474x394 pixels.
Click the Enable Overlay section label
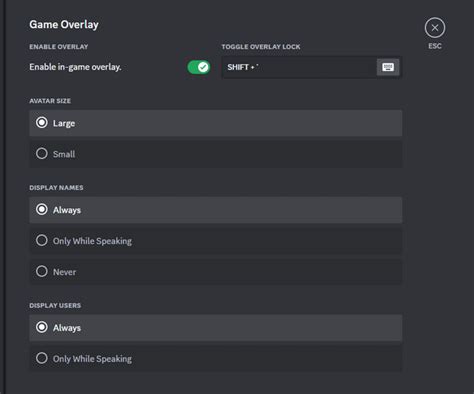[x=59, y=47]
